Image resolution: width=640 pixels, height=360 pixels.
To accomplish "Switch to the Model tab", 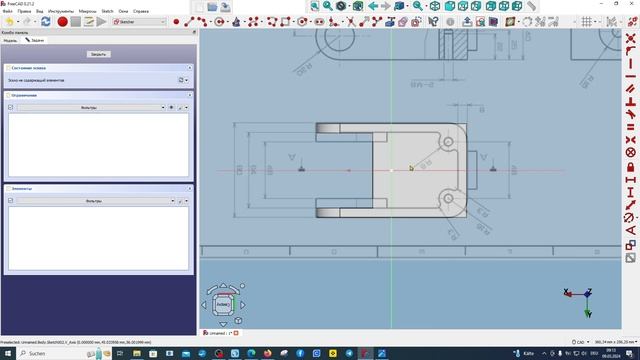I will click(10, 40).
